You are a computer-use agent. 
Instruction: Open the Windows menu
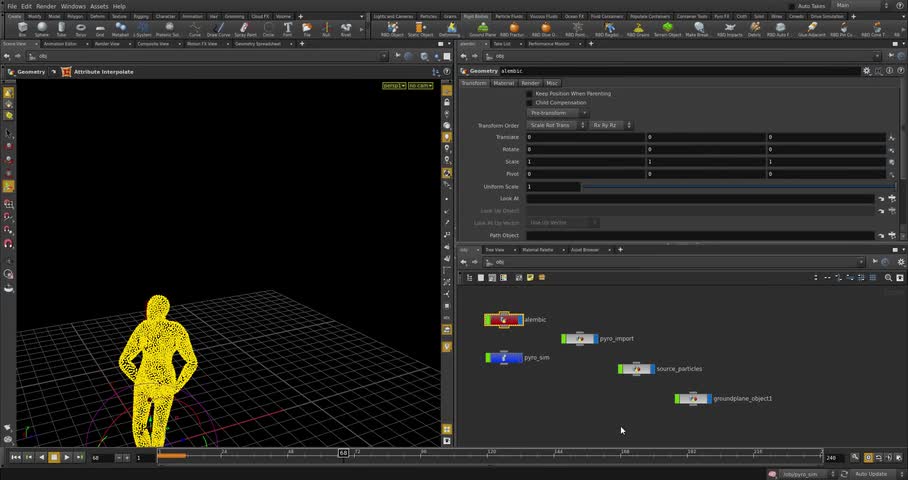(73, 6)
